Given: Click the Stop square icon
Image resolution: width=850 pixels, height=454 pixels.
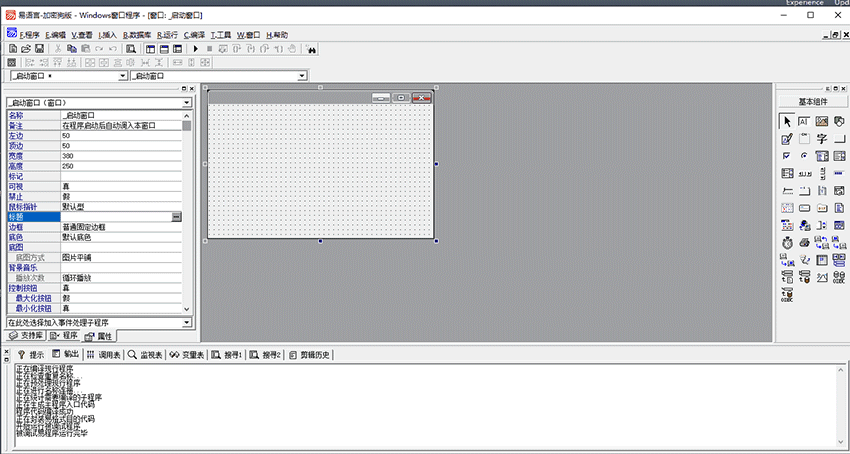Looking at the screenshot, I should [x=209, y=49].
